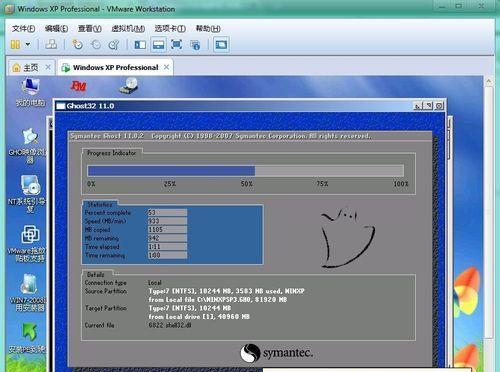Viewport: 500px width, 372px height.
Task: Open the 虚拟机(M) menu
Action: coord(128,29)
